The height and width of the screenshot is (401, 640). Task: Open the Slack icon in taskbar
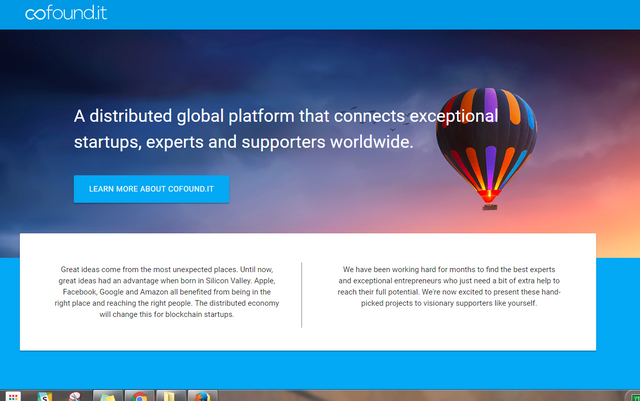point(44,396)
